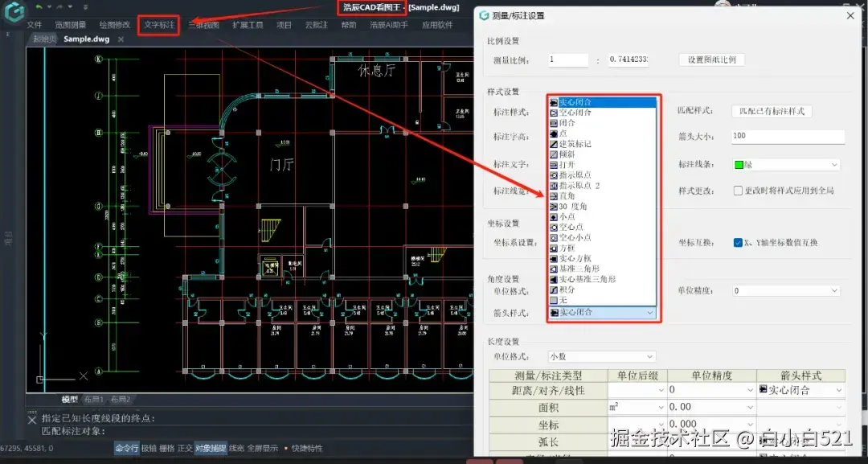Open the 文字标注 menu
The width and height of the screenshot is (868, 464).
click(x=159, y=25)
